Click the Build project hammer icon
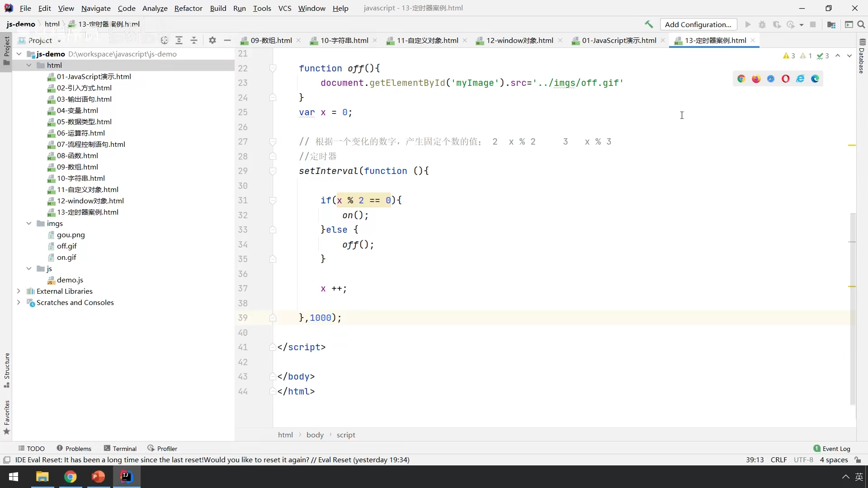Image resolution: width=868 pixels, height=488 pixels. tap(649, 24)
